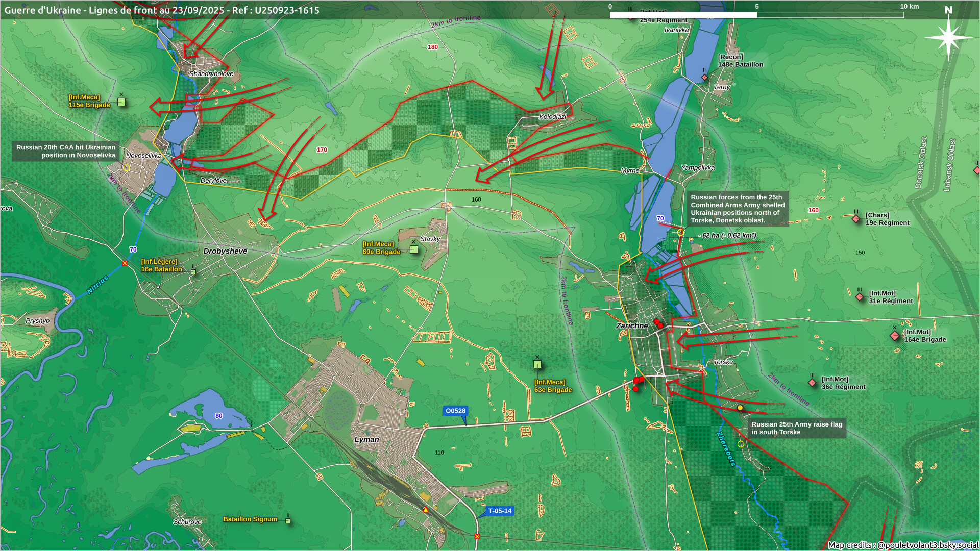Click the 63e Brigade green unit marker
Screen dimensions: 980x551
tap(537, 364)
